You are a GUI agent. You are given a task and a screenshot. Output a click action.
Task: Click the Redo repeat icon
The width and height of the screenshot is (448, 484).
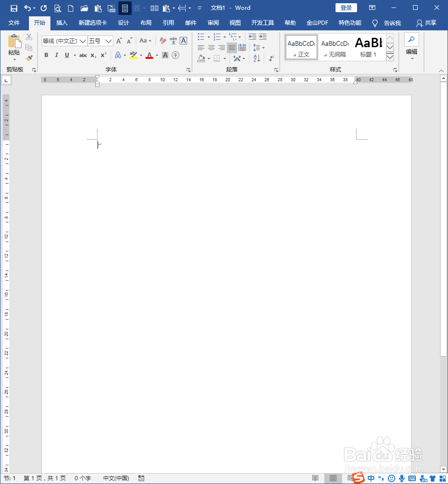pyautogui.click(x=43, y=8)
